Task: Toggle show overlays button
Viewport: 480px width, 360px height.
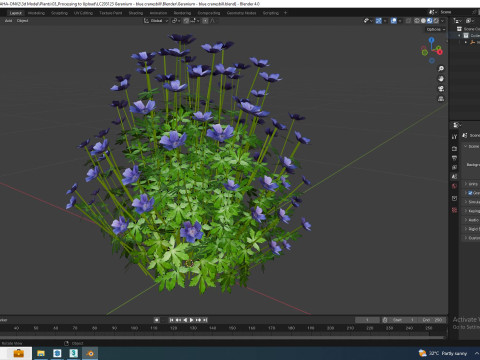Action: click(394, 21)
